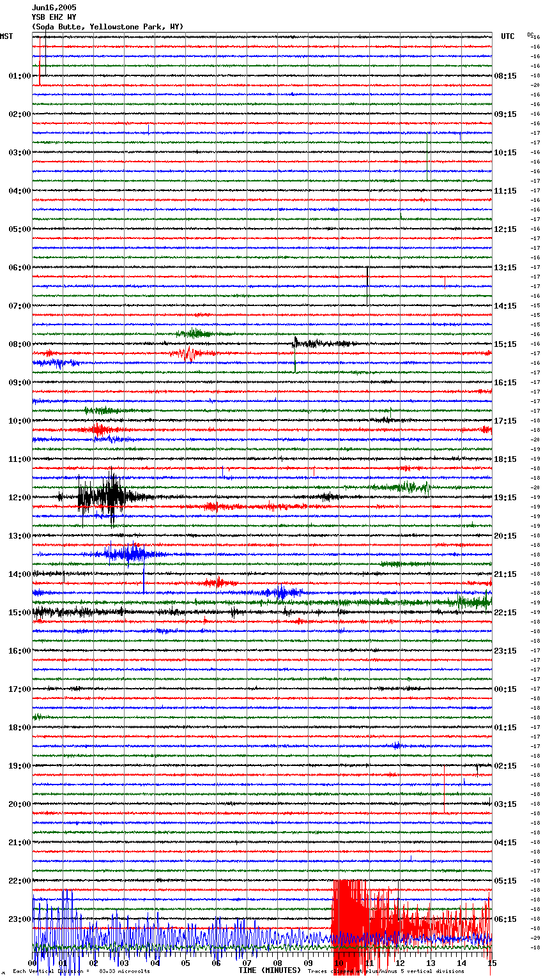Click the UTC time label '13:15'
Screen dimensions: 543x980
tap(505, 268)
